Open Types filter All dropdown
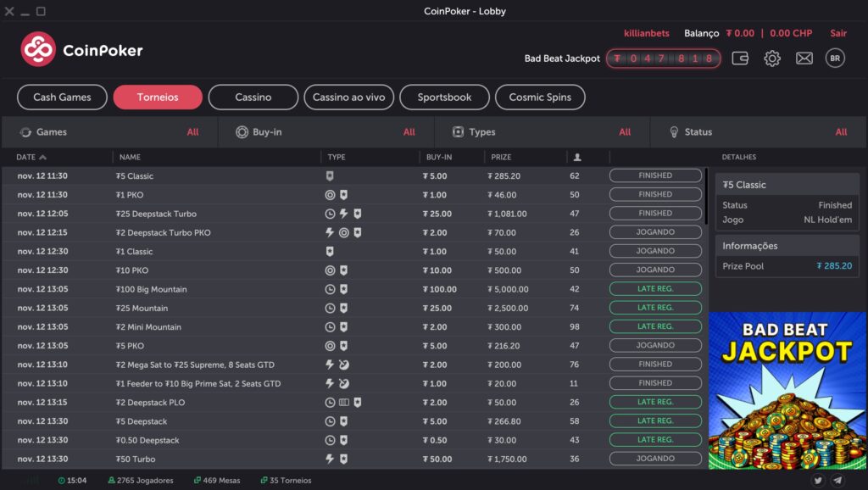This screenshot has width=868, height=490. pos(625,131)
